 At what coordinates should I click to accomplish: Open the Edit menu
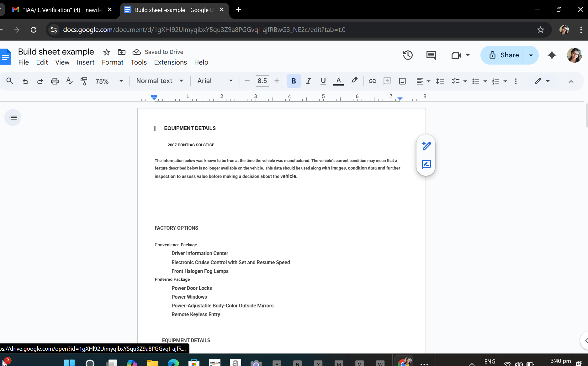pyautogui.click(x=42, y=62)
